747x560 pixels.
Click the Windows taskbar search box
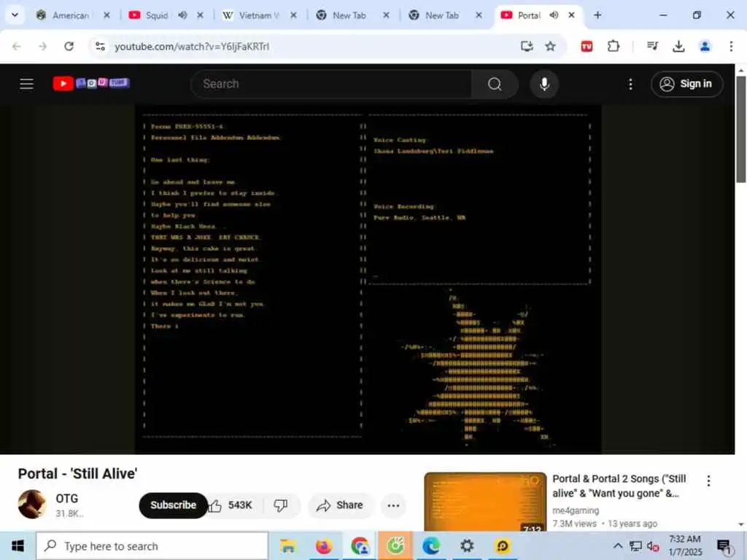[152, 545]
